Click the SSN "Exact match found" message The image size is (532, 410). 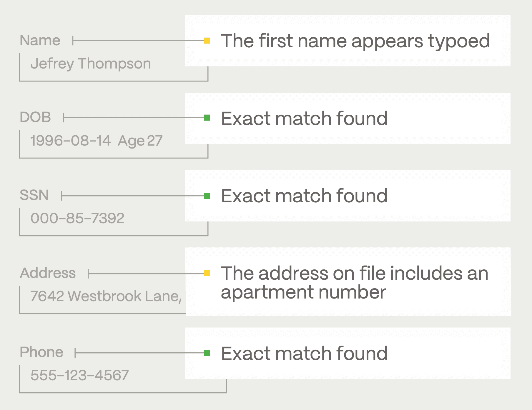point(304,196)
